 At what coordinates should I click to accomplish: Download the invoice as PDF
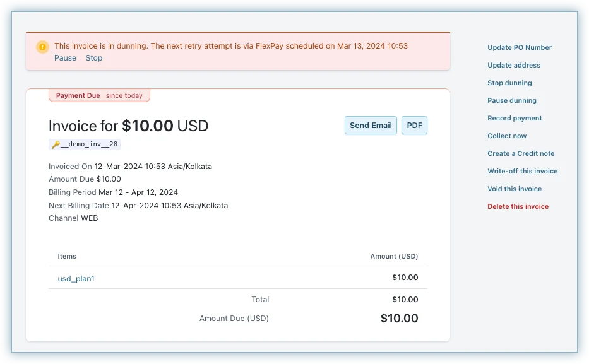(414, 126)
